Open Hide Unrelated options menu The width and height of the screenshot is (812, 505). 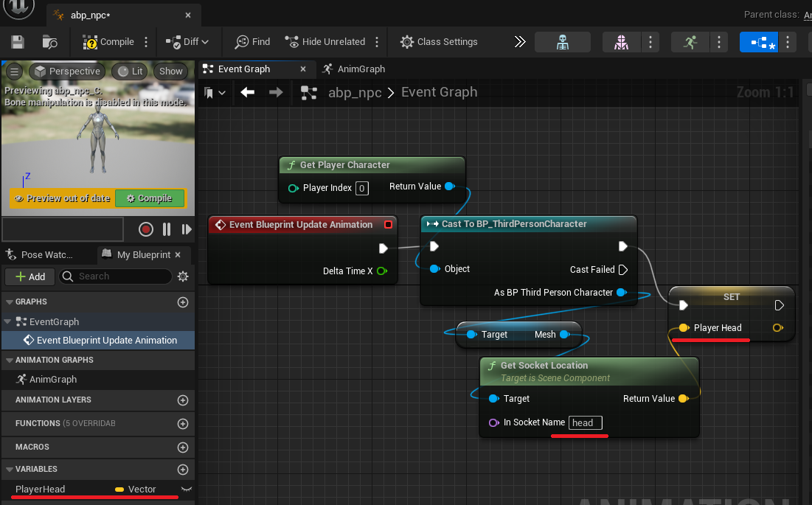click(377, 42)
